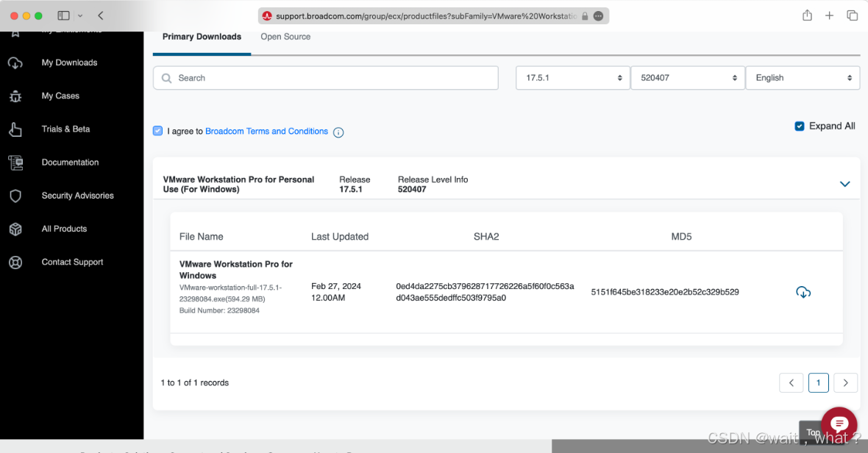Click the My Downloads cloud icon
Image resolution: width=868 pixels, height=453 pixels.
[15, 63]
